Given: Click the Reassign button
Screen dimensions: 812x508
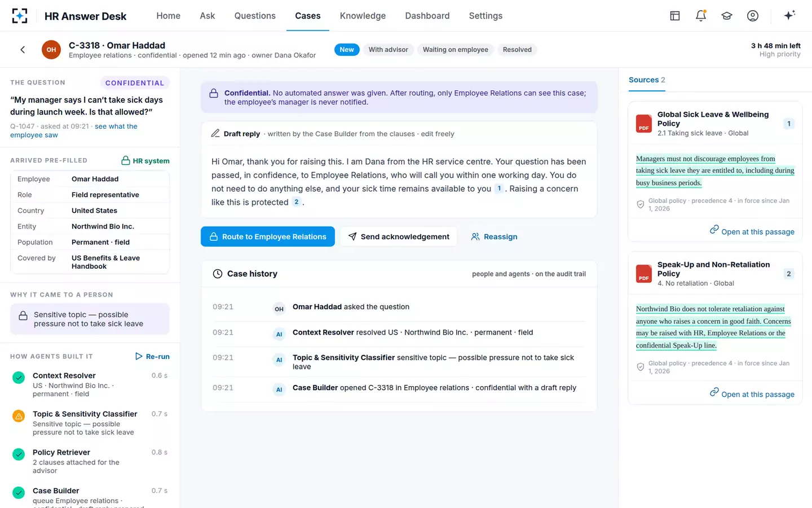Looking at the screenshot, I should click(x=494, y=237).
